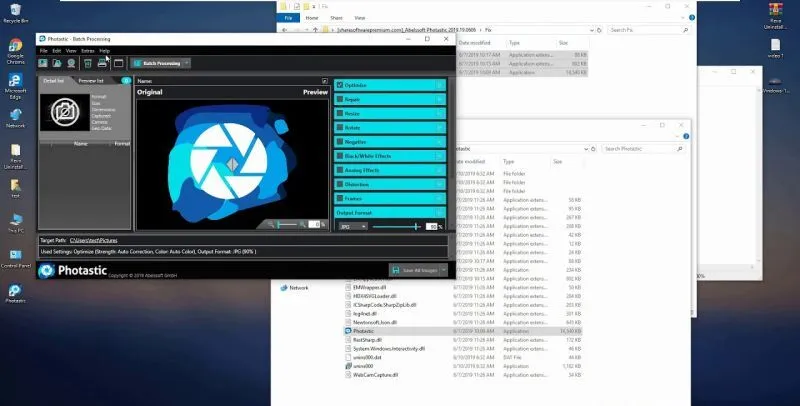Enable the Black/White Effects checkbox
This screenshot has width=800, height=406.
tap(340, 156)
